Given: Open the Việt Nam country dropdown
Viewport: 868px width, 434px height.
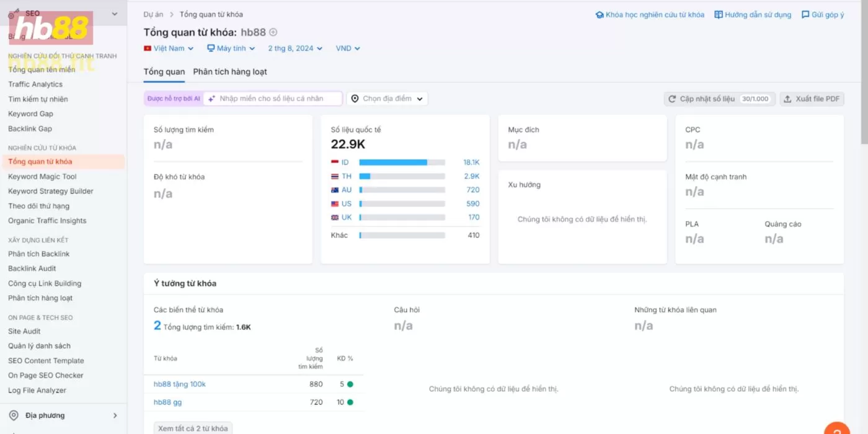Looking at the screenshot, I should pos(169,48).
